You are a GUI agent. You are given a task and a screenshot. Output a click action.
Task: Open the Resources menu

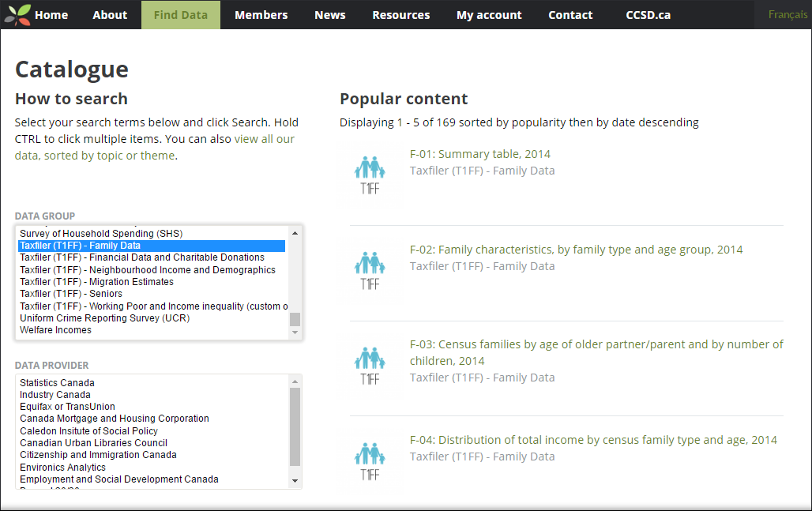[400, 15]
